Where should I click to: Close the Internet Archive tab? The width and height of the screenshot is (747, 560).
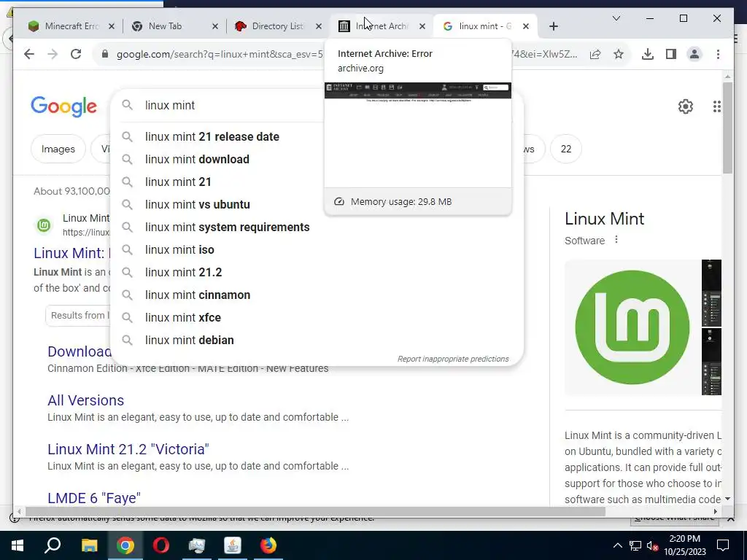(422, 26)
